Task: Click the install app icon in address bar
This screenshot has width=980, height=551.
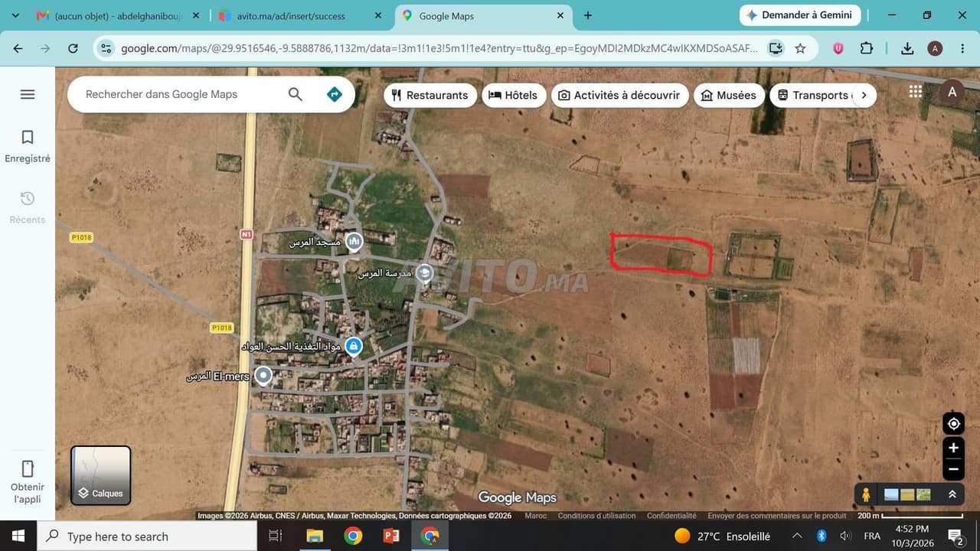Action: (x=776, y=48)
